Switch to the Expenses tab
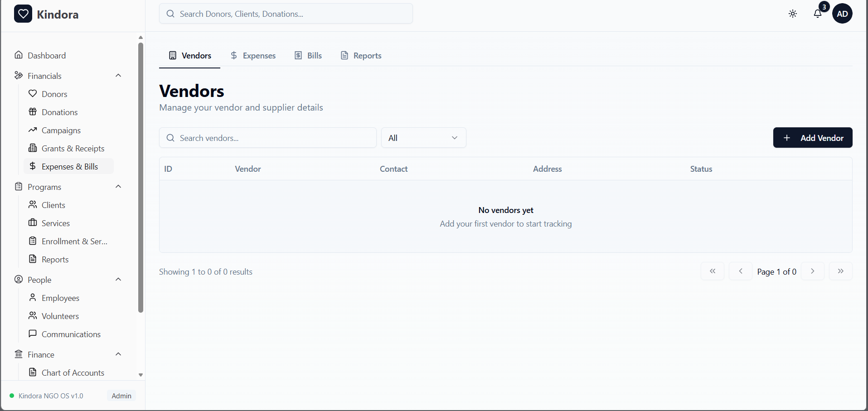This screenshot has width=868, height=411. coord(253,55)
